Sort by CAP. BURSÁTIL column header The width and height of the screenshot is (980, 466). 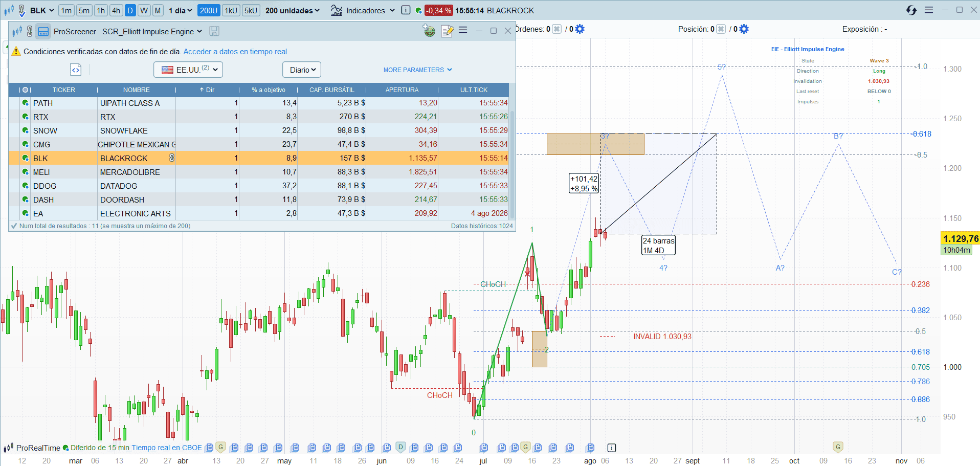point(332,90)
